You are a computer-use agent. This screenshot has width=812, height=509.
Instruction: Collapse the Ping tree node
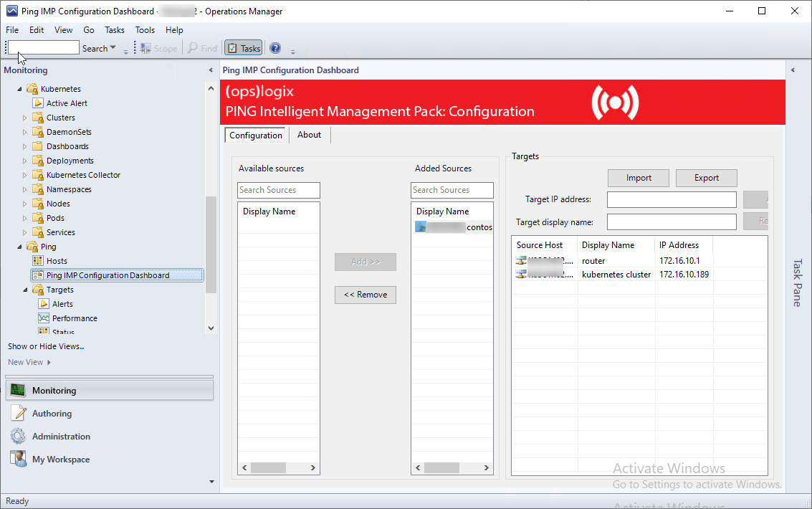(x=19, y=247)
